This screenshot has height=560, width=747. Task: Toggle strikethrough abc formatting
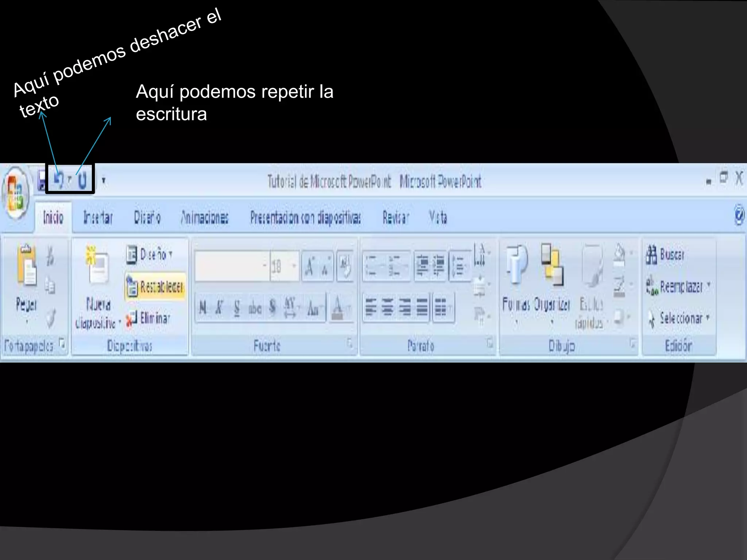255,308
